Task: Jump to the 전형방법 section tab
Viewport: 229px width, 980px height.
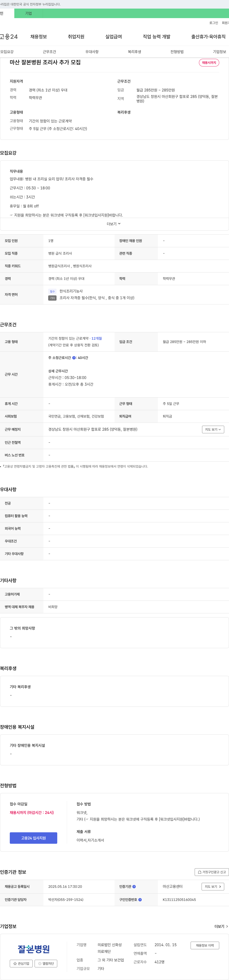Action: click(x=177, y=52)
